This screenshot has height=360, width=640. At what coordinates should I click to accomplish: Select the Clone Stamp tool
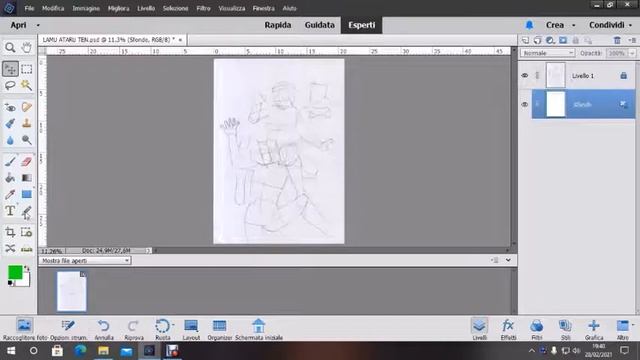pos(27,123)
